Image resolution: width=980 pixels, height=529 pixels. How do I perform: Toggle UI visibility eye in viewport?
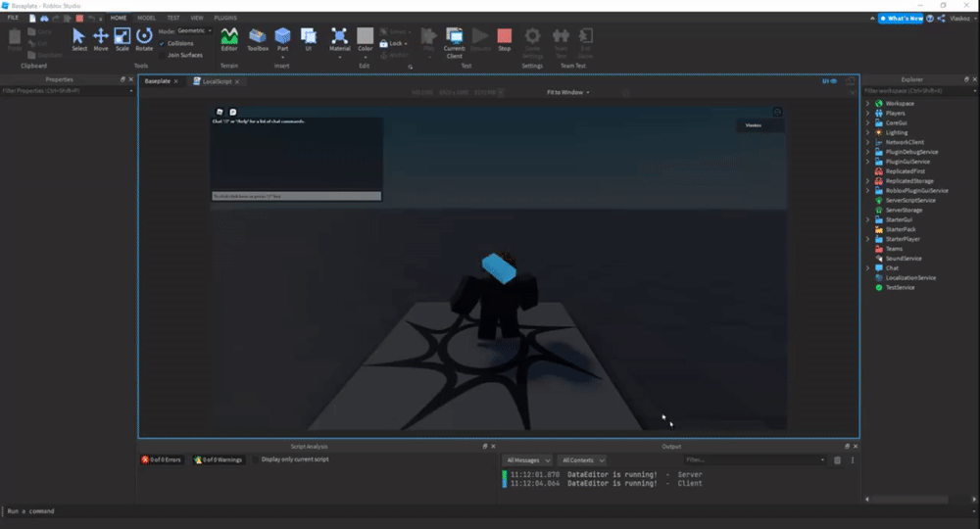click(x=829, y=81)
